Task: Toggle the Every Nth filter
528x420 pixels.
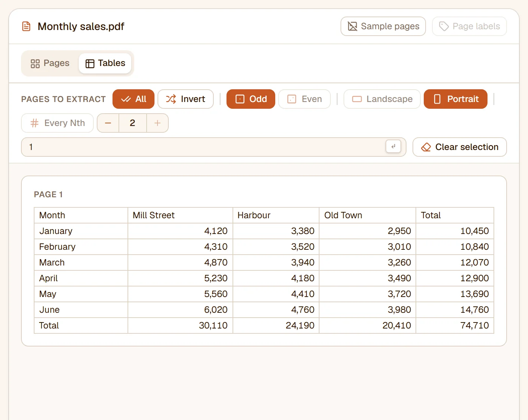Action: click(57, 123)
